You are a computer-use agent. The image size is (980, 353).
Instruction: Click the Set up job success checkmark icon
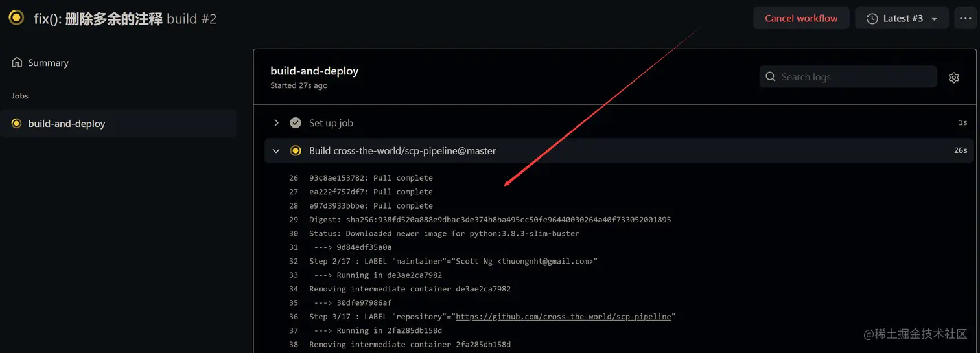click(296, 122)
